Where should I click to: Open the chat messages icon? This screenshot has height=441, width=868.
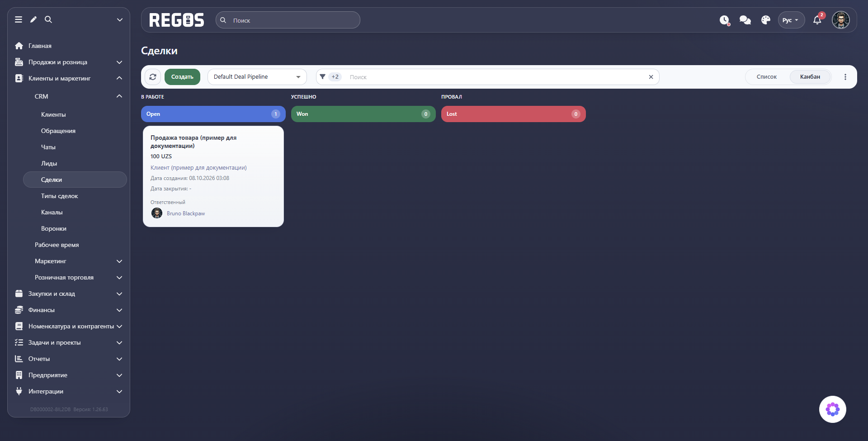tap(745, 20)
